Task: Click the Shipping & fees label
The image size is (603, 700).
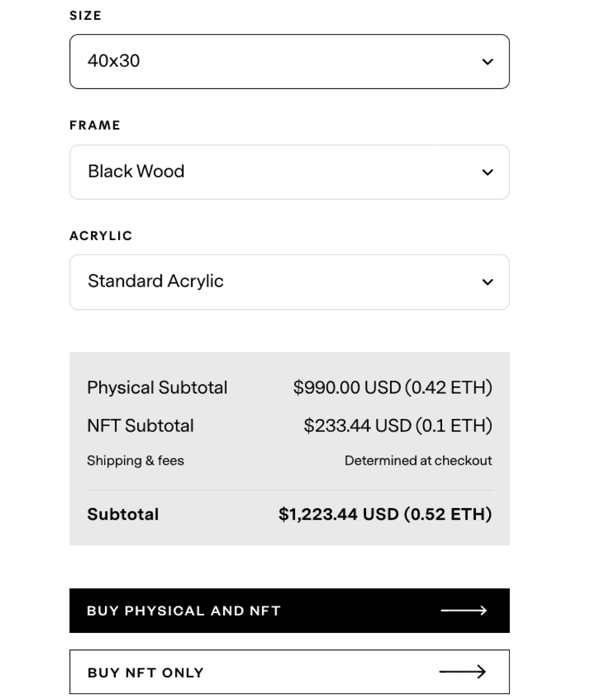Action: point(136,460)
